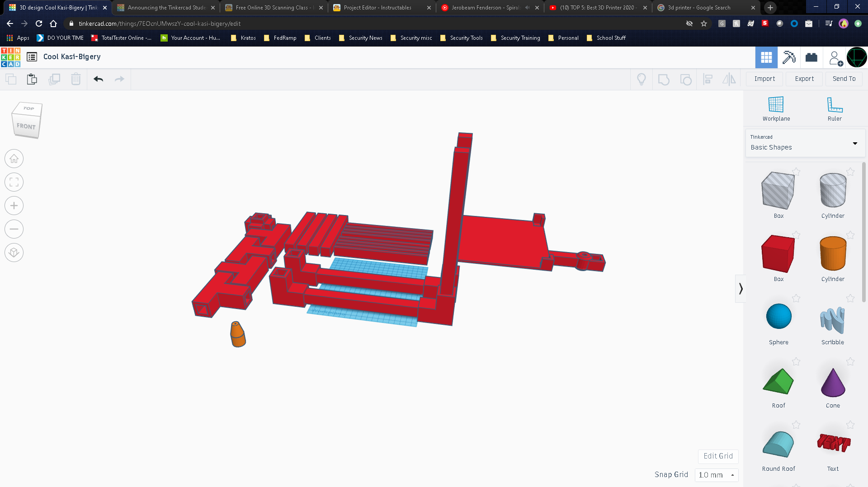Click the Copy toolbar icon

(x=11, y=79)
